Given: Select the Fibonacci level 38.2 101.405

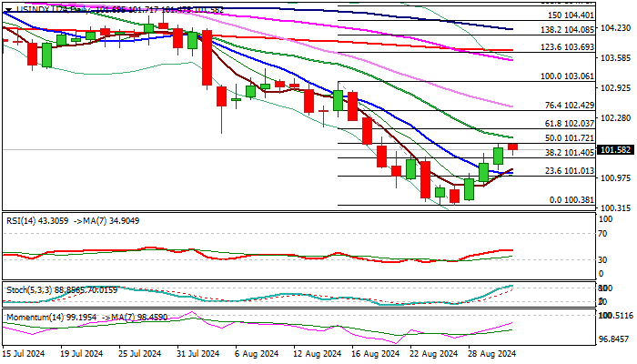Looking at the screenshot, I should pos(570,153).
